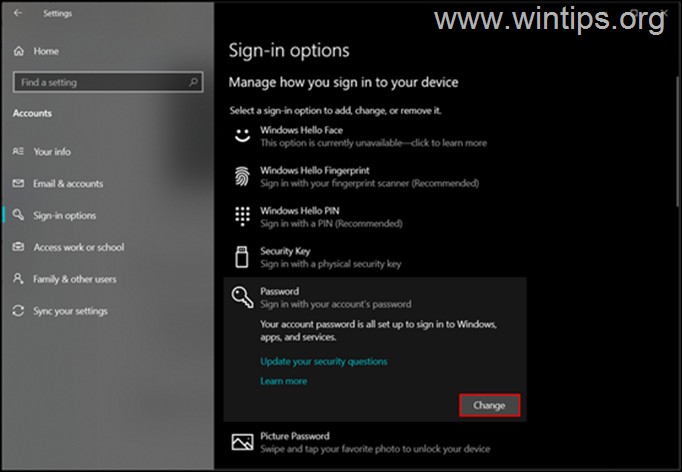Open Access work or school
The height and width of the screenshot is (472, 682).
pyautogui.click(x=79, y=247)
